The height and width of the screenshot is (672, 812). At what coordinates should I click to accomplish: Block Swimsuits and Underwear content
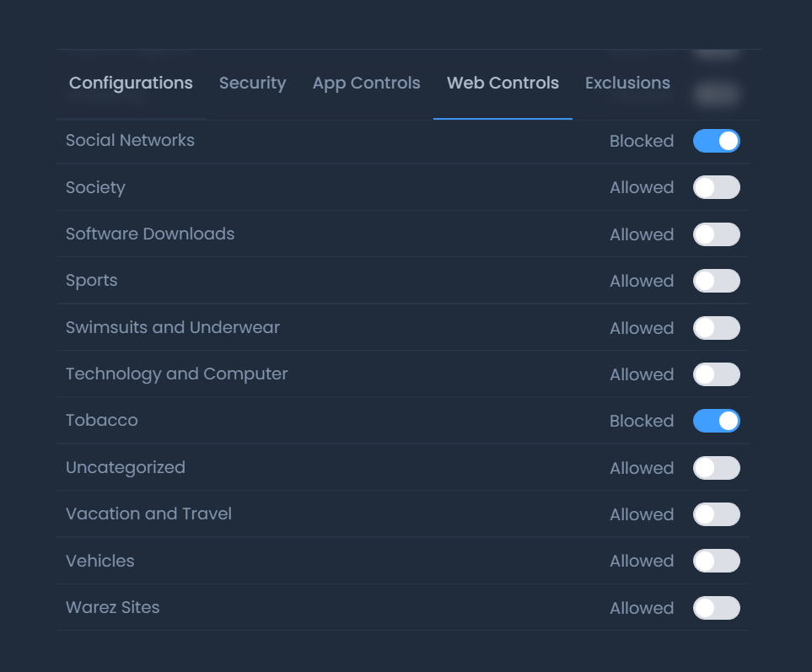point(717,327)
